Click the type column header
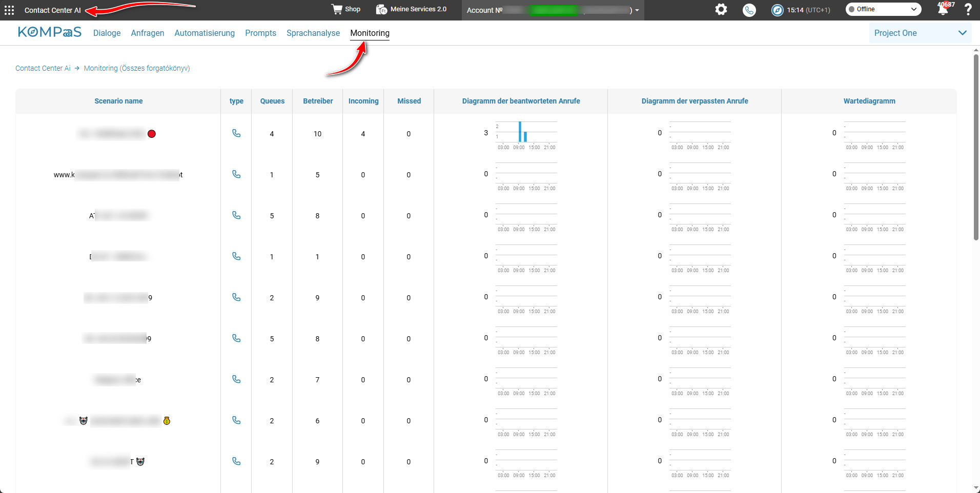The width and height of the screenshot is (980, 493). click(x=236, y=101)
